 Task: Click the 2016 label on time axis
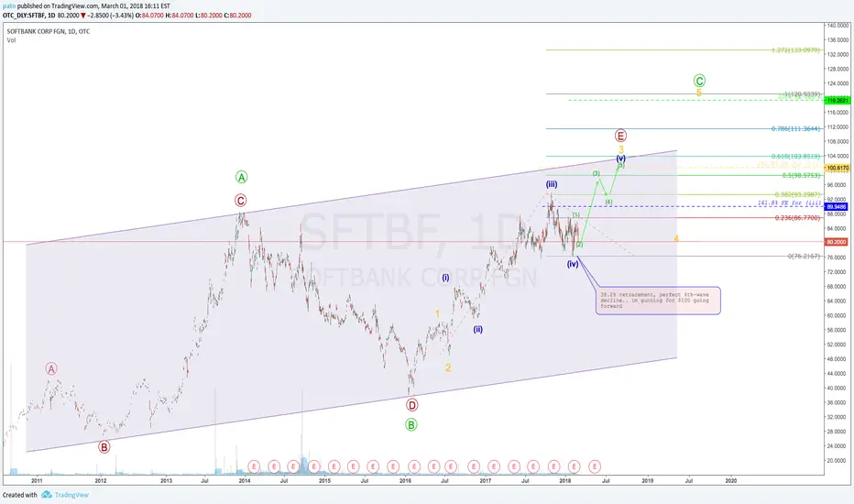[x=405, y=480]
